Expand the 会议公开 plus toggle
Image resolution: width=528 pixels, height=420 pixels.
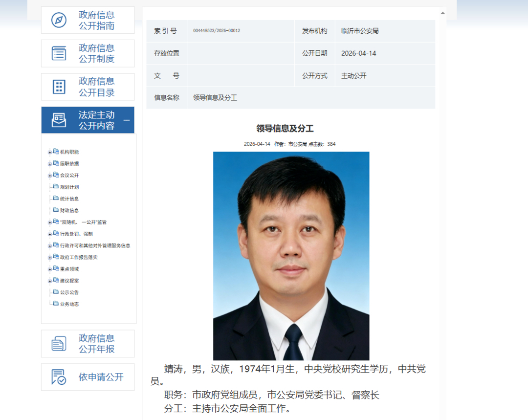[49, 176]
